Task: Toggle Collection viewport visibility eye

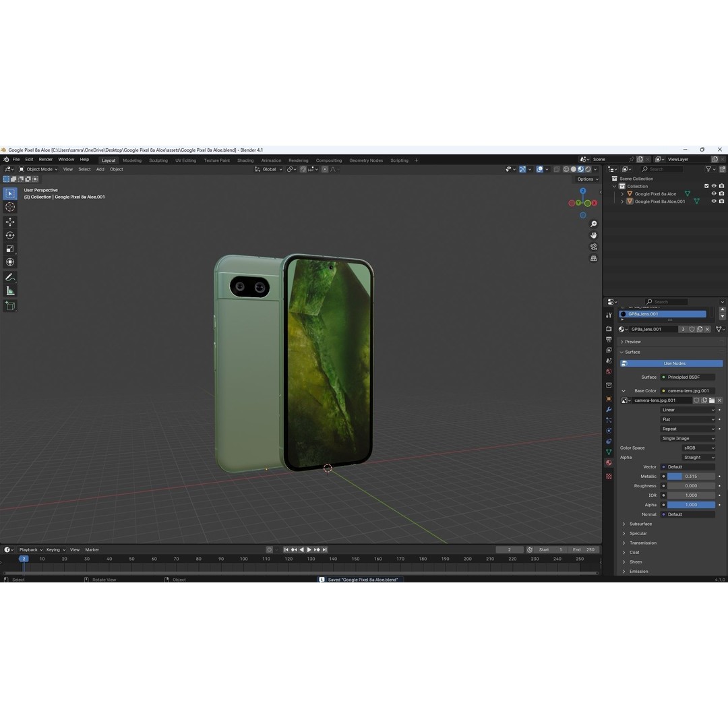Action: [714, 186]
